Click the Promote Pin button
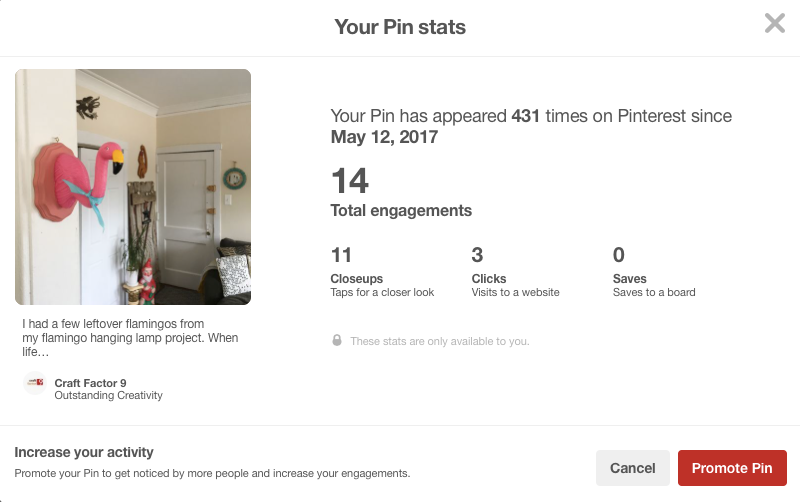The image size is (800, 502). pyautogui.click(x=732, y=468)
